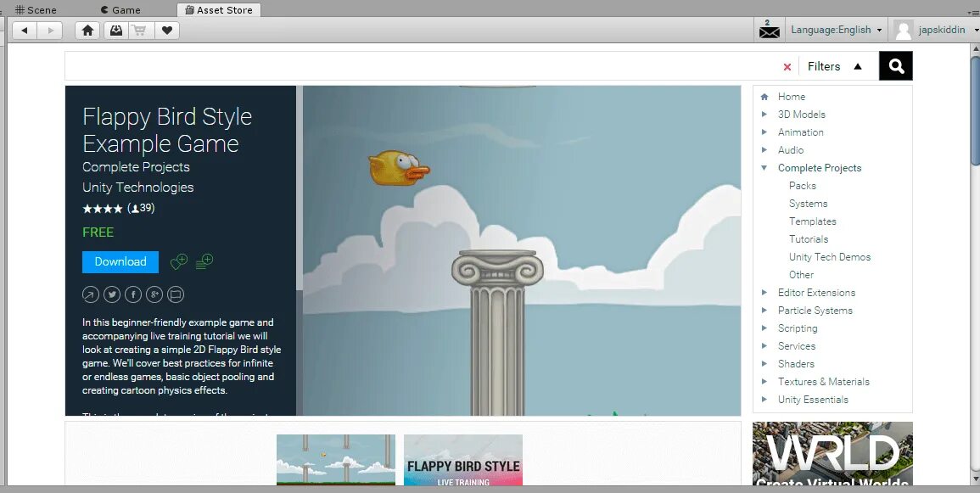Expand the Scripting category
The height and width of the screenshot is (493, 980).
pos(764,328)
